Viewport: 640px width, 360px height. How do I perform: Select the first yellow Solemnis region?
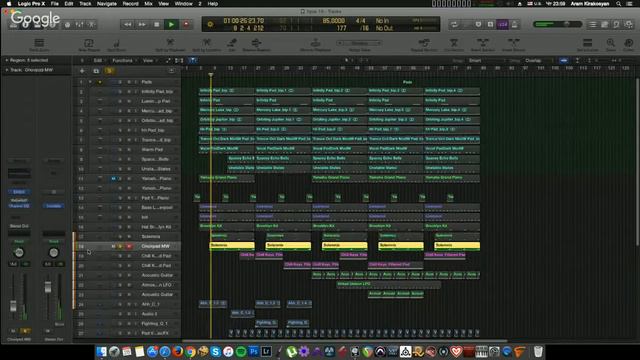[x=232, y=246]
